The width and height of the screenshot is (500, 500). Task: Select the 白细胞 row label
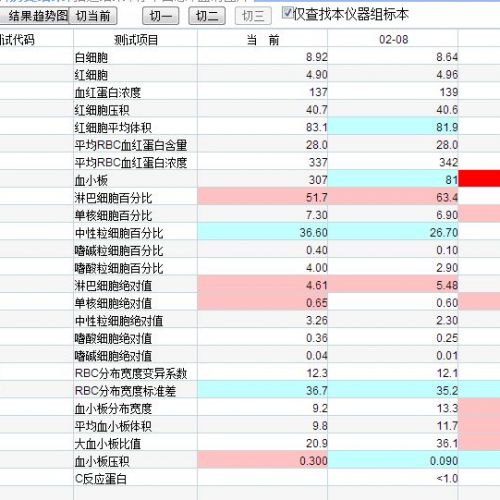tap(91, 58)
